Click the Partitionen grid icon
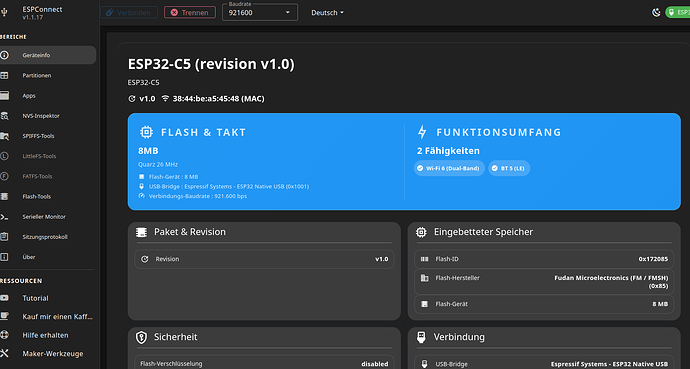The width and height of the screenshot is (690, 369). 4,75
